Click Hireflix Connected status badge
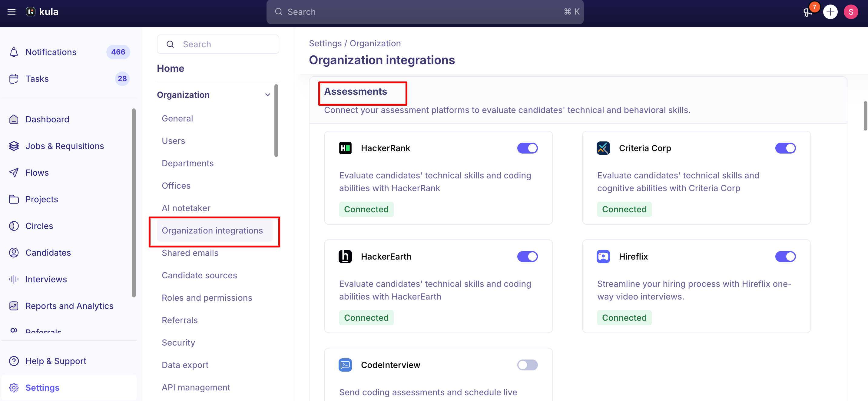868x401 pixels. pyautogui.click(x=624, y=318)
